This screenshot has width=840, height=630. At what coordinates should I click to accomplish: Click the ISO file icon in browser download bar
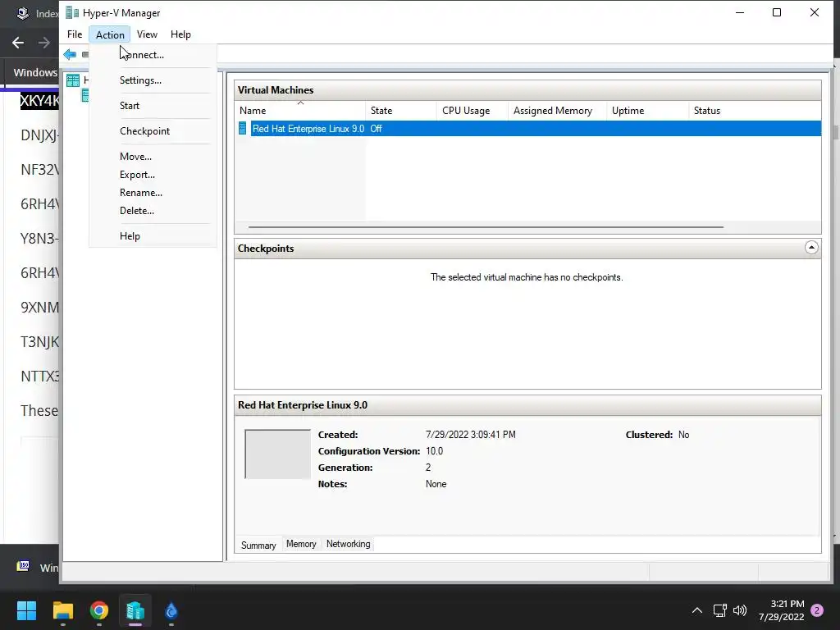23,566
